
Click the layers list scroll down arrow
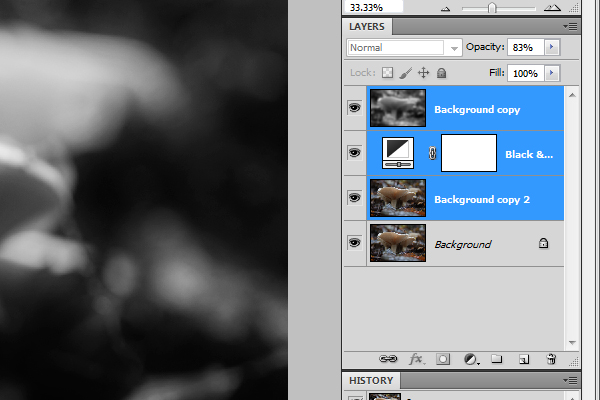(572, 343)
